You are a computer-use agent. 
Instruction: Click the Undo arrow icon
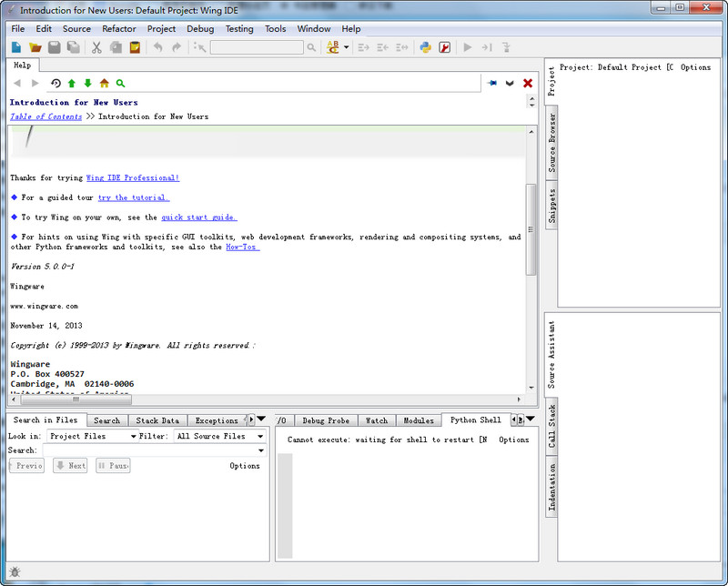tap(157, 46)
